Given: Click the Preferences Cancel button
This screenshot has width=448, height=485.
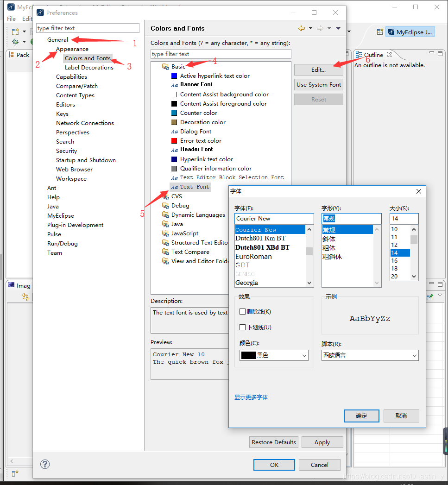Looking at the screenshot, I should (x=320, y=465).
